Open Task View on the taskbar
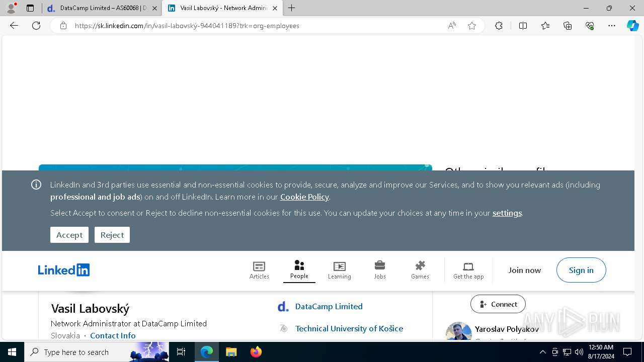This screenshot has height=362, width=644. tap(182, 352)
